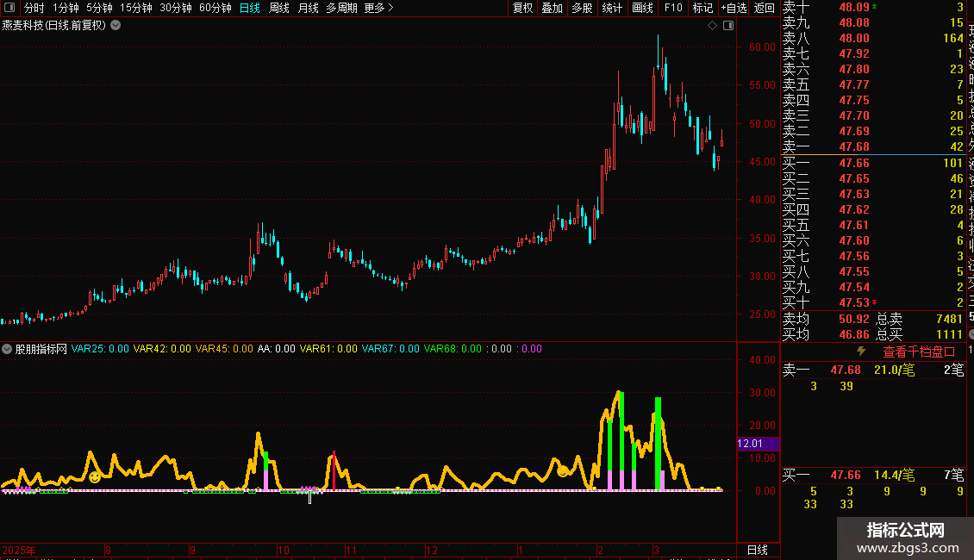Click the 返回 back button
Viewport: 974px width, 560px height.
[x=764, y=8]
